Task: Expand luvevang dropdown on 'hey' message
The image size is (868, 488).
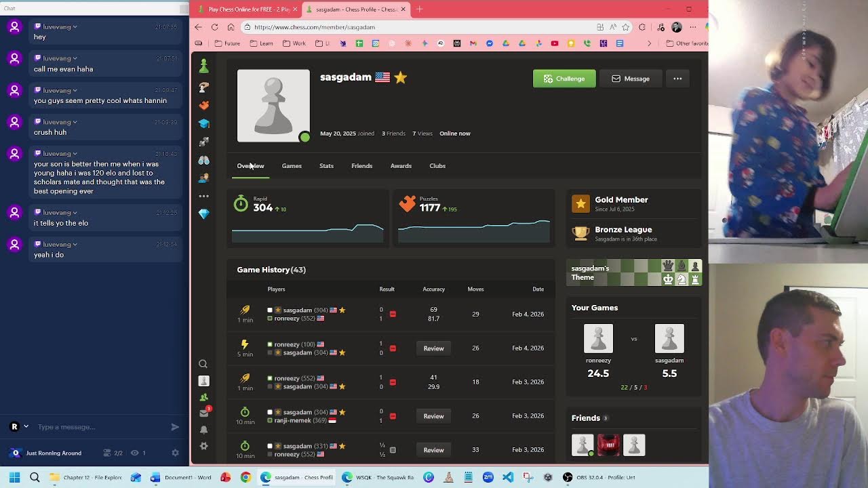Action: tap(75, 26)
